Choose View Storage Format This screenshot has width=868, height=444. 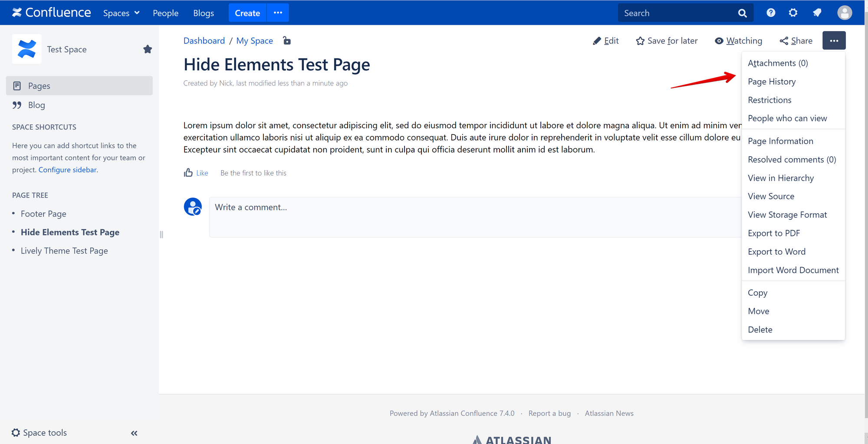point(793,215)
